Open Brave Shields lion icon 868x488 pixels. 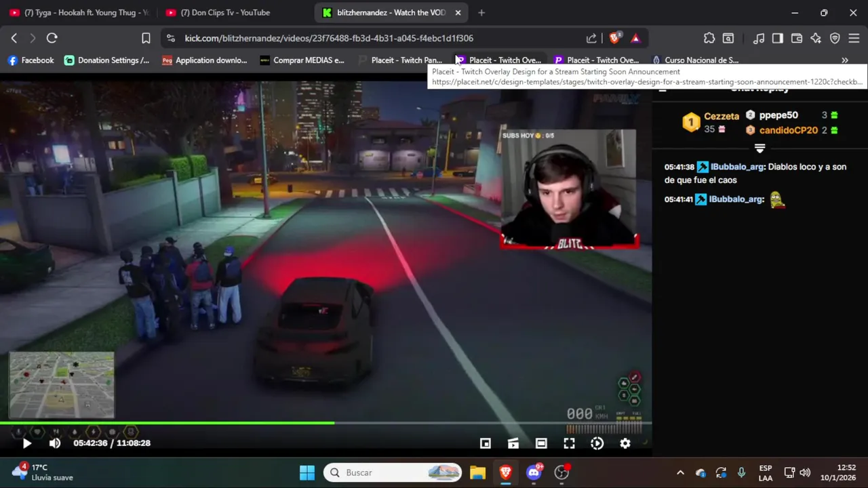click(x=615, y=39)
